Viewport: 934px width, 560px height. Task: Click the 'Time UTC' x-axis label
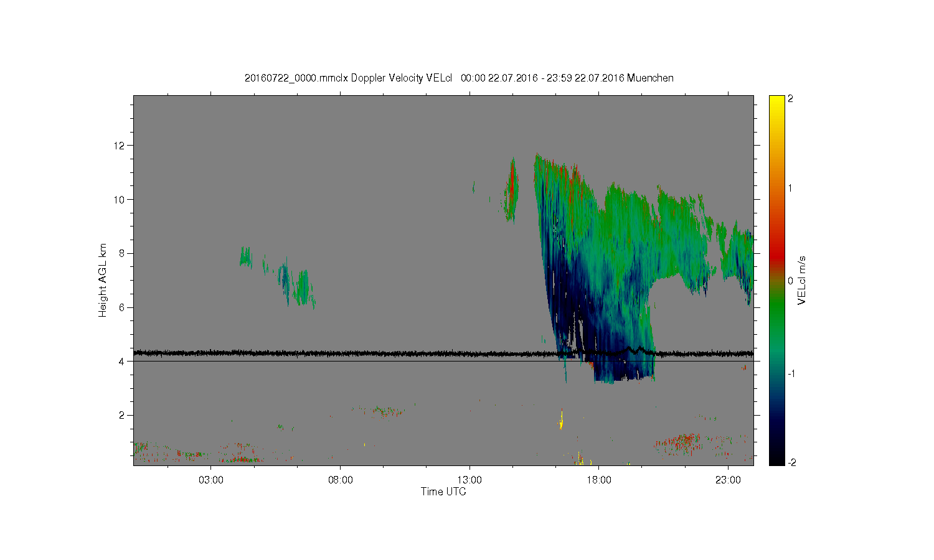point(443,492)
